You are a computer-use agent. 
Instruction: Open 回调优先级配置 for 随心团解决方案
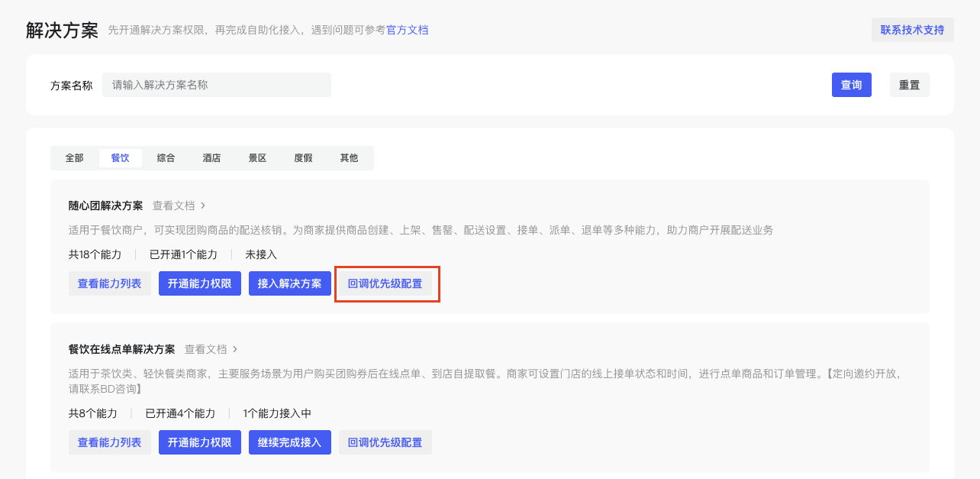(385, 283)
